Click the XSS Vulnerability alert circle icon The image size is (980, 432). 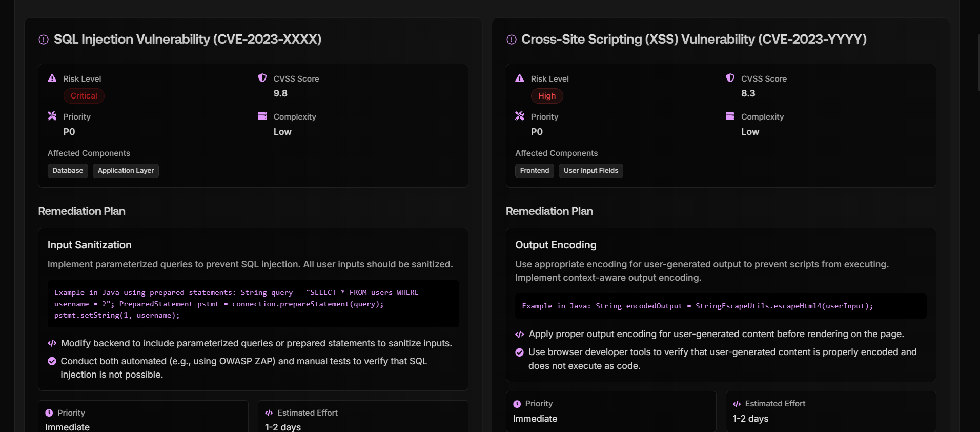coord(511,40)
